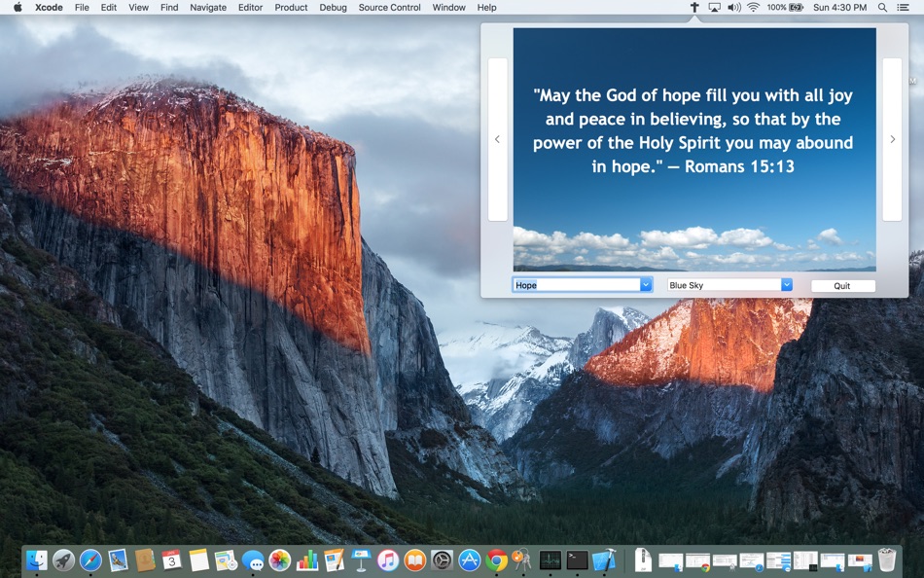Open minimized Safari window thumbnail in Dock
This screenshot has width=924, height=578.
(x=752, y=562)
